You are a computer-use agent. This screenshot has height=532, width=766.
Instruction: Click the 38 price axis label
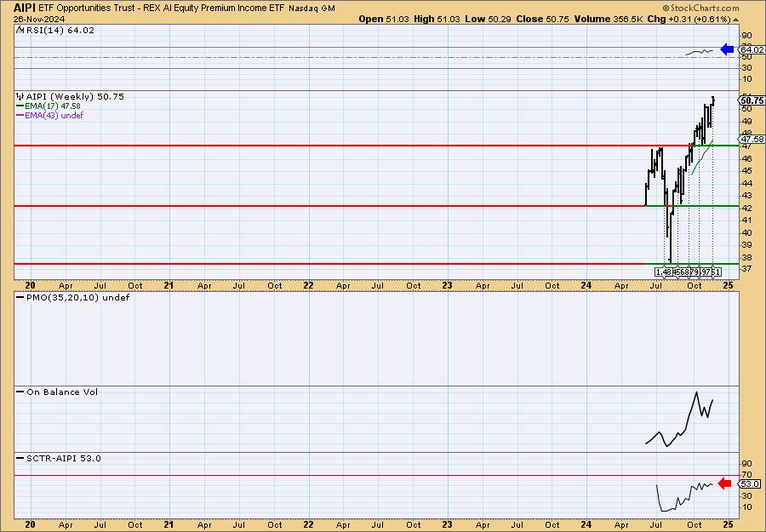click(747, 257)
